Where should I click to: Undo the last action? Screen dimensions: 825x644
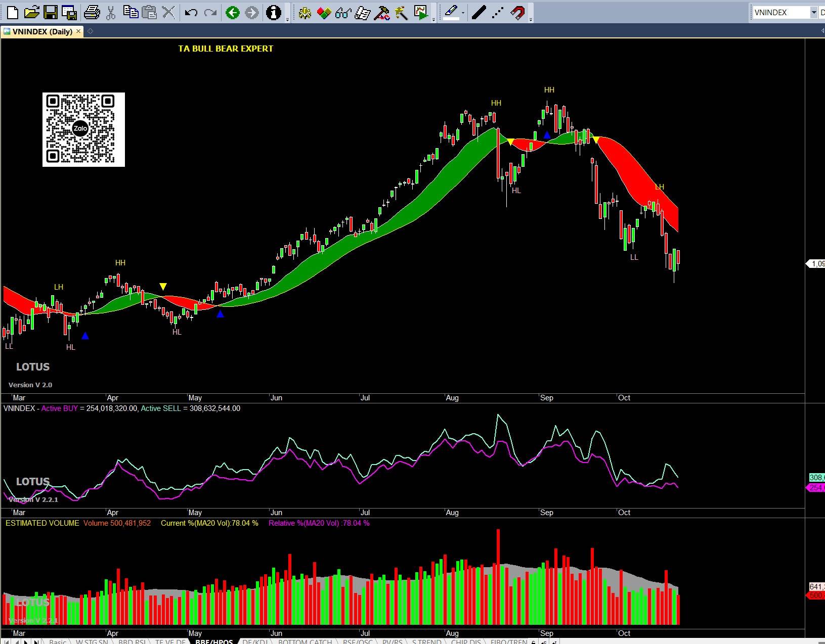[x=191, y=13]
